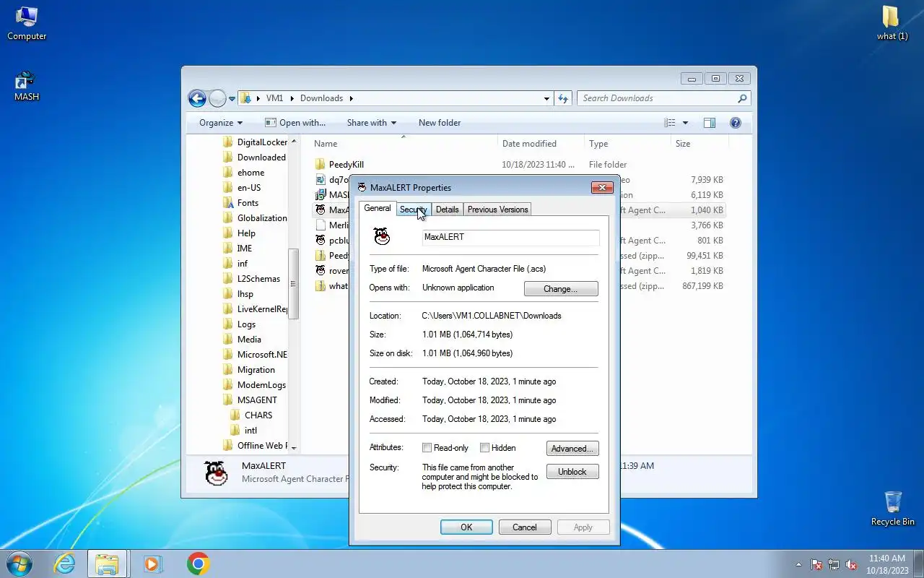Open recent pages dropdown arrow
924x578 pixels.
232,98
